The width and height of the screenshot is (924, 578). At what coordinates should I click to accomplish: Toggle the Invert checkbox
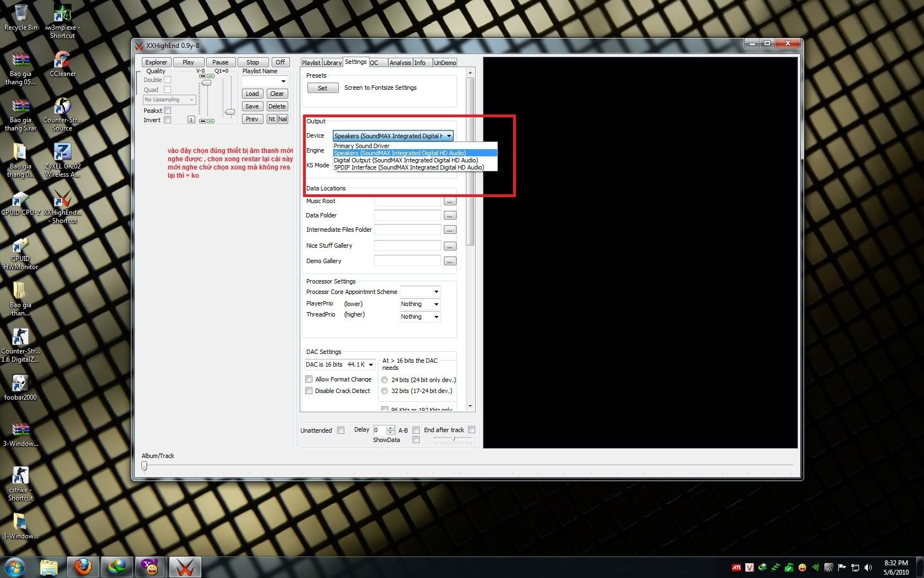click(x=168, y=120)
